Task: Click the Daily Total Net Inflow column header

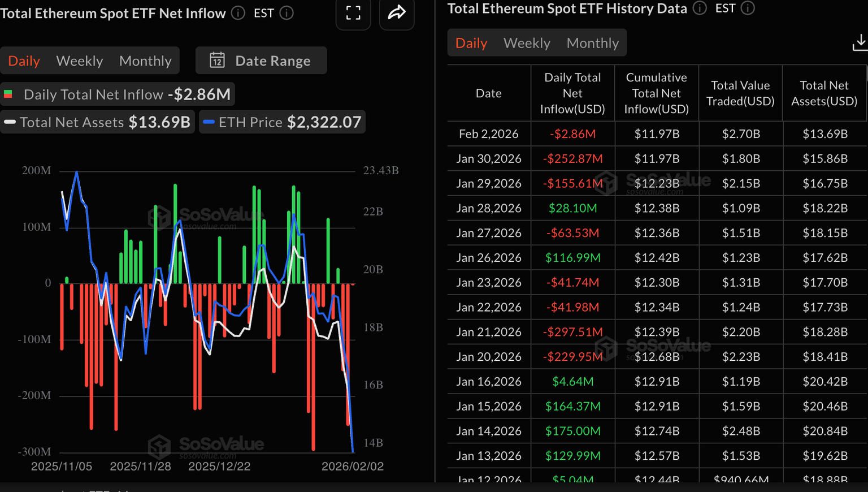Action: [572, 93]
